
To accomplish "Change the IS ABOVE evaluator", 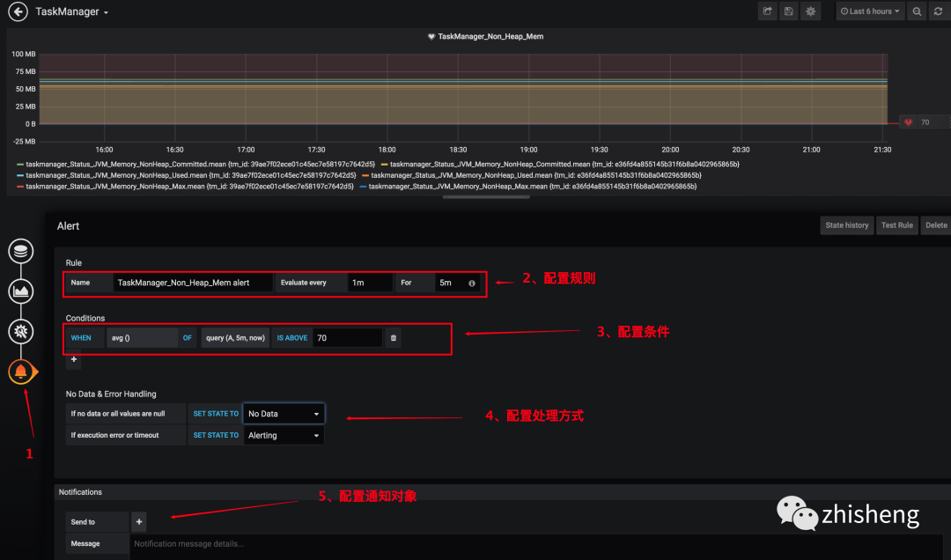I will point(291,338).
